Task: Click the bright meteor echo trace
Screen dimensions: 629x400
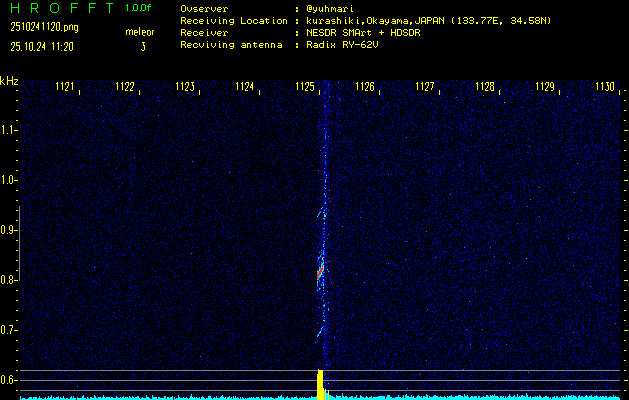Action: pos(321,268)
